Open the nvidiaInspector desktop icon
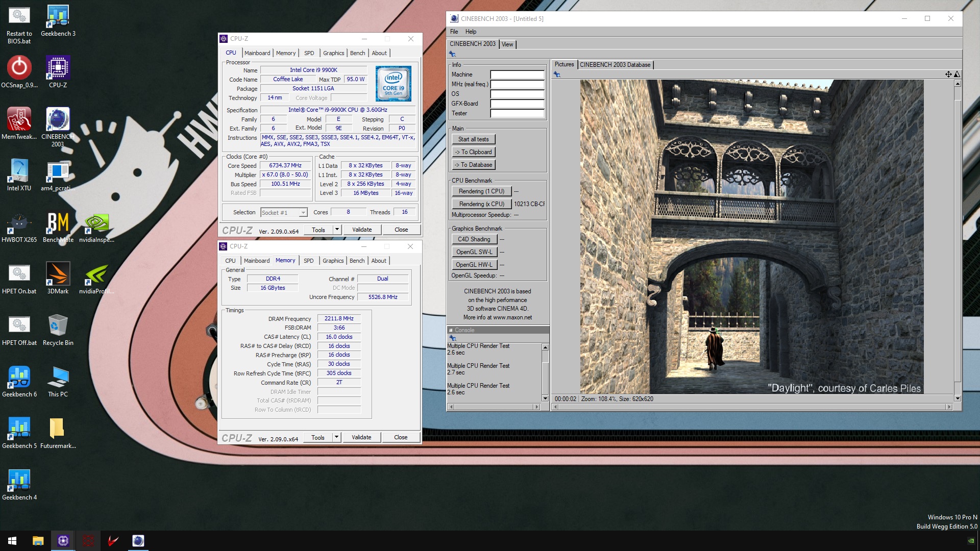The image size is (980, 551). (96, 227)
